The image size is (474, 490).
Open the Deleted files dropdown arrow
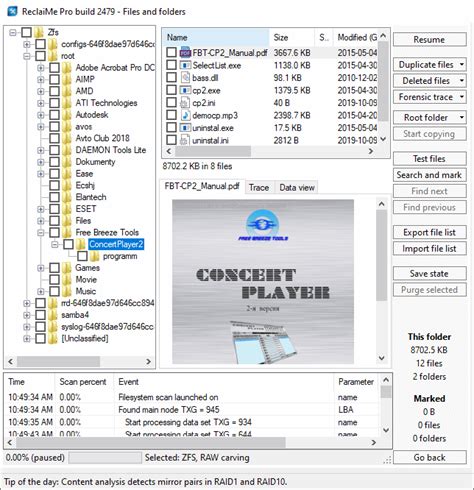(462, 80)
